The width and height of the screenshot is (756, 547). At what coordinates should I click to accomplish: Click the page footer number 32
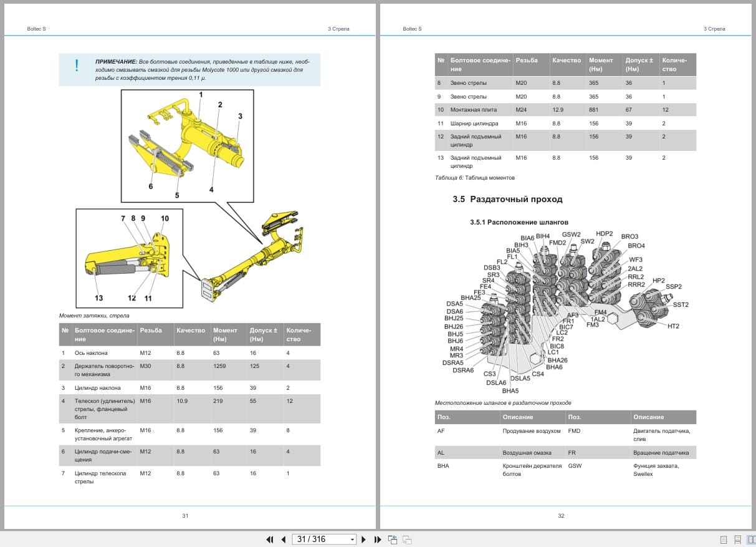[561, 515]
